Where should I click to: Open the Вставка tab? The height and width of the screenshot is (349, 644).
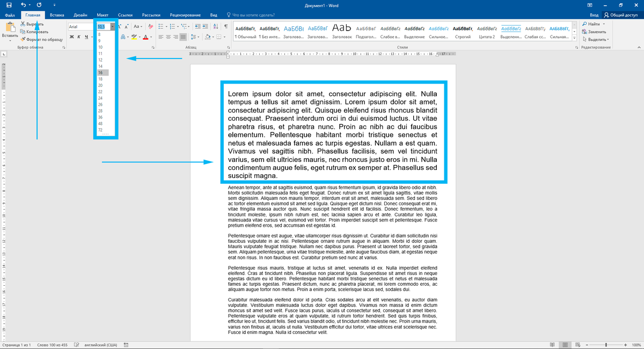point(57,15)
